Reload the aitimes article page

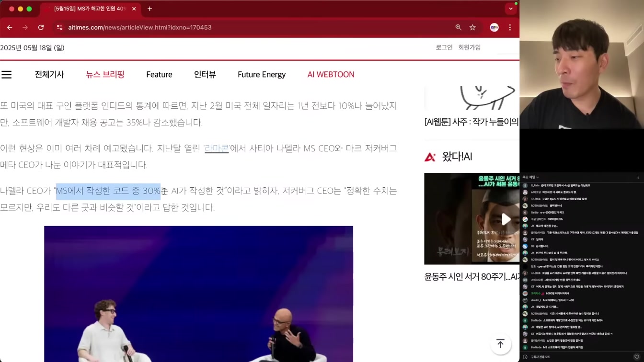point(41,27)
